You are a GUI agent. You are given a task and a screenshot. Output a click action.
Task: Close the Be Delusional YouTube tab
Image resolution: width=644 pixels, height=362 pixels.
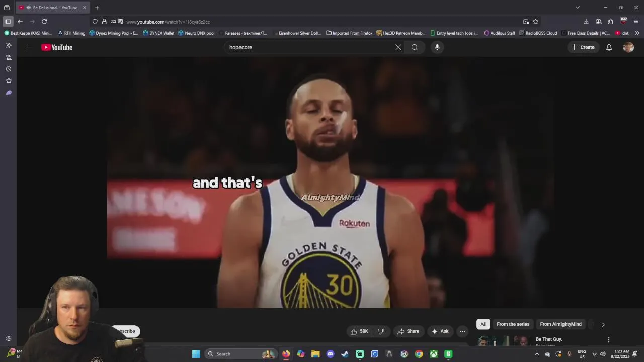[85, 8]
